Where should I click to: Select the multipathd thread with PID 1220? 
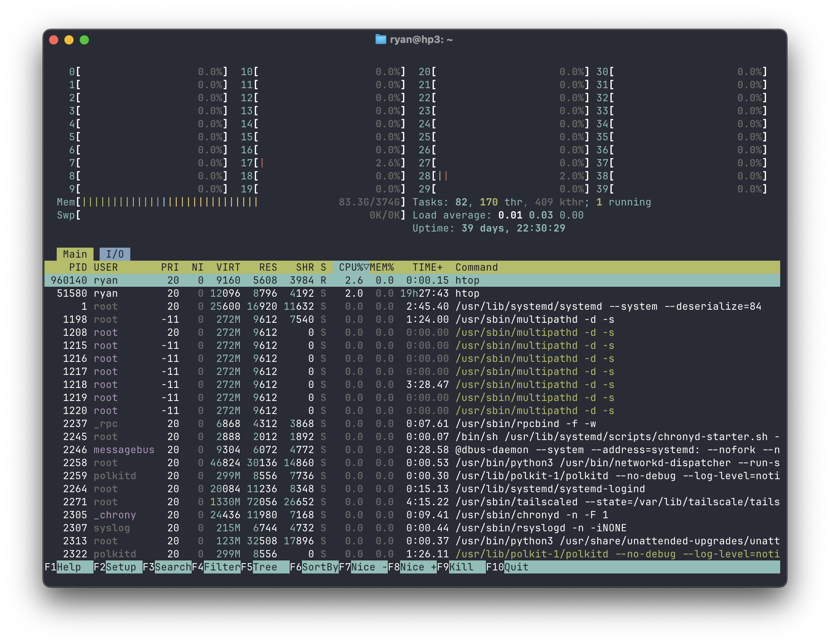pyautogui.click(x=412, y=411)
